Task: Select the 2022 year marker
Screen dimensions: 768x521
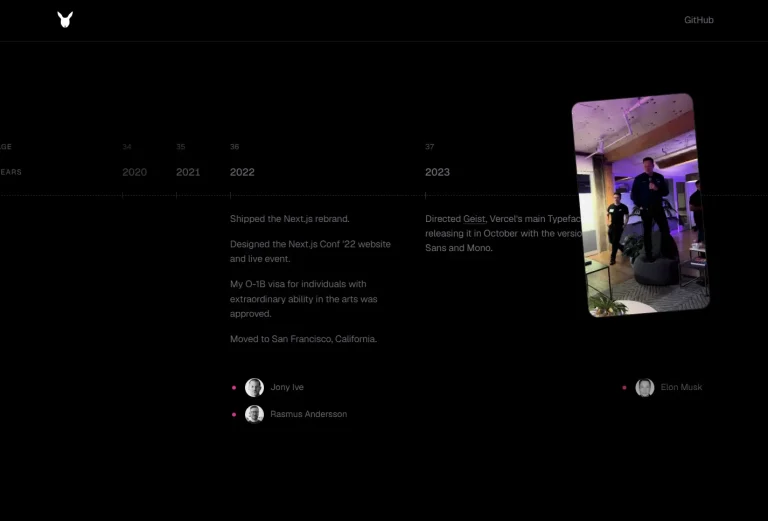Action: click(x=242, y=172)
